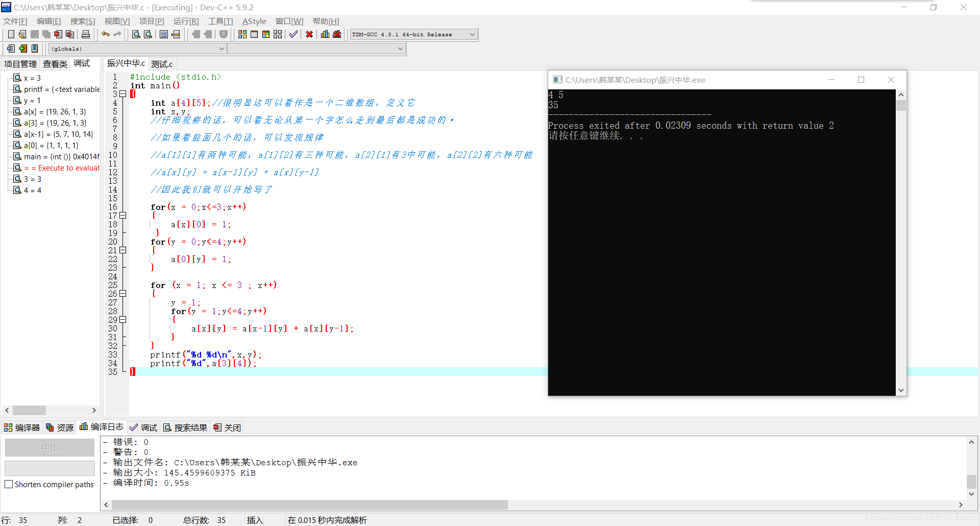
Task: Select the 编译器 bottom tab
Action: (22, 427)
